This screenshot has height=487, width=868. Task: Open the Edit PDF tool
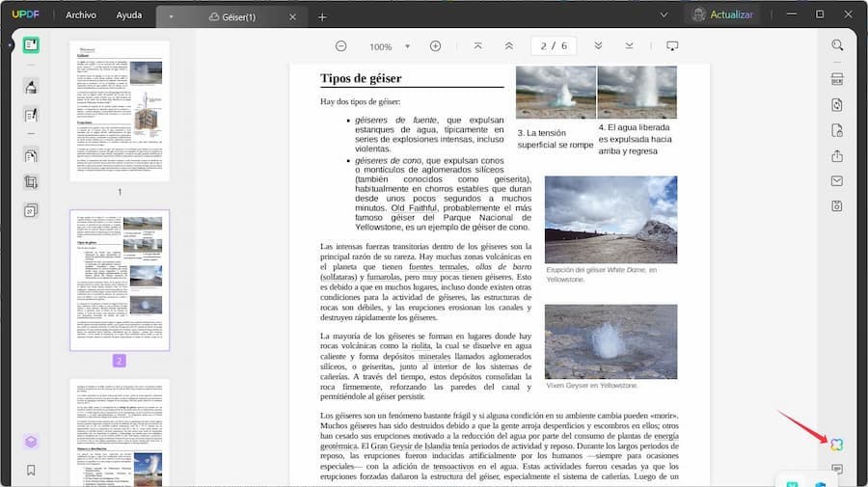pos(31,115)
